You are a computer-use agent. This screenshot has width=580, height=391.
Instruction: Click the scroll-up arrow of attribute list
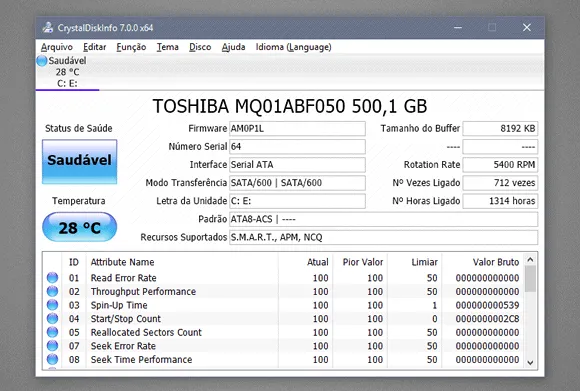[x=530, y=260]
